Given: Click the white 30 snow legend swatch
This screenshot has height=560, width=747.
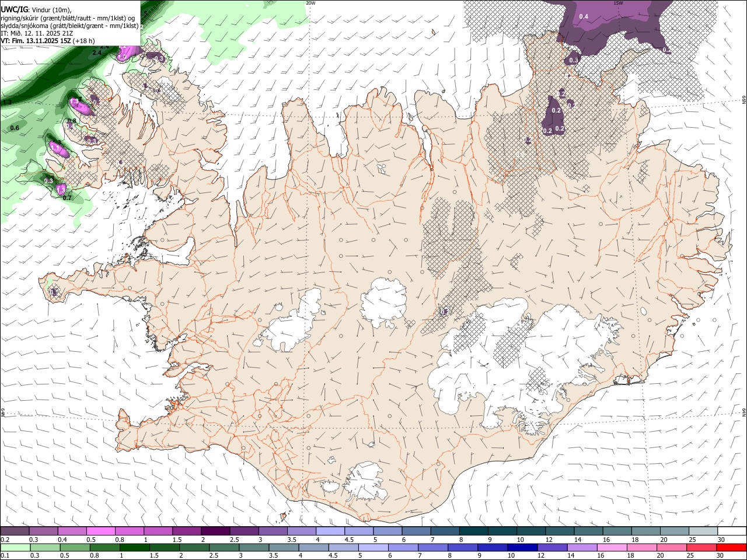Looking at the screenshot, I should coord(732,531).
